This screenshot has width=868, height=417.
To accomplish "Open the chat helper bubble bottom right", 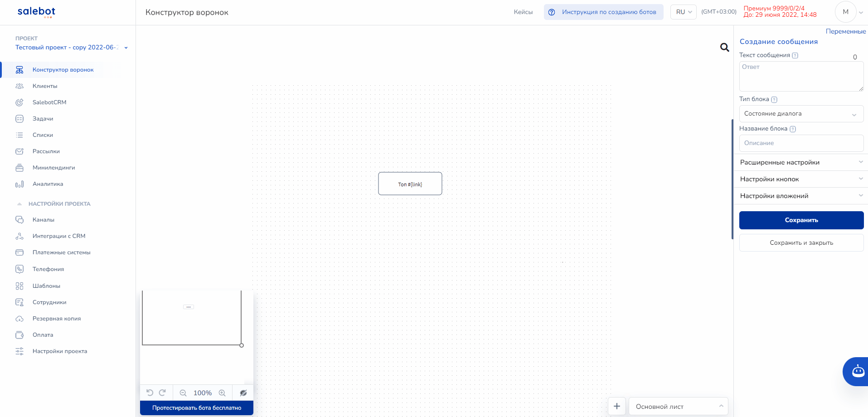I will coord(857,371).
